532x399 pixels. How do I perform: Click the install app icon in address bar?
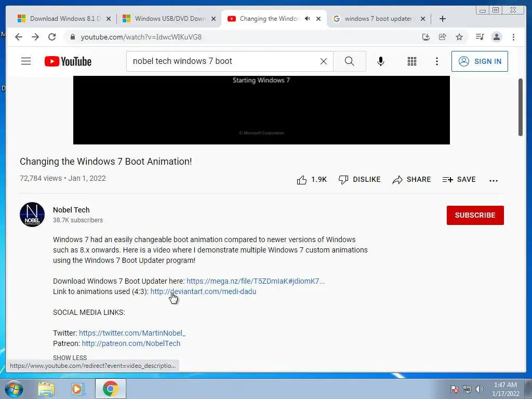coord(426,37)
